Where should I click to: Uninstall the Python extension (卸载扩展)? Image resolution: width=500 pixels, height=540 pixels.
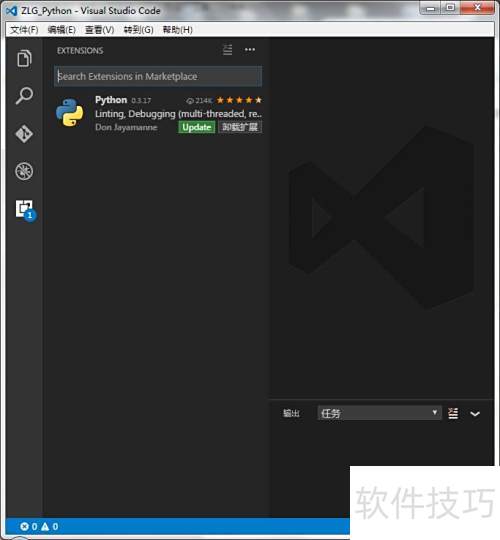(240, 127)
